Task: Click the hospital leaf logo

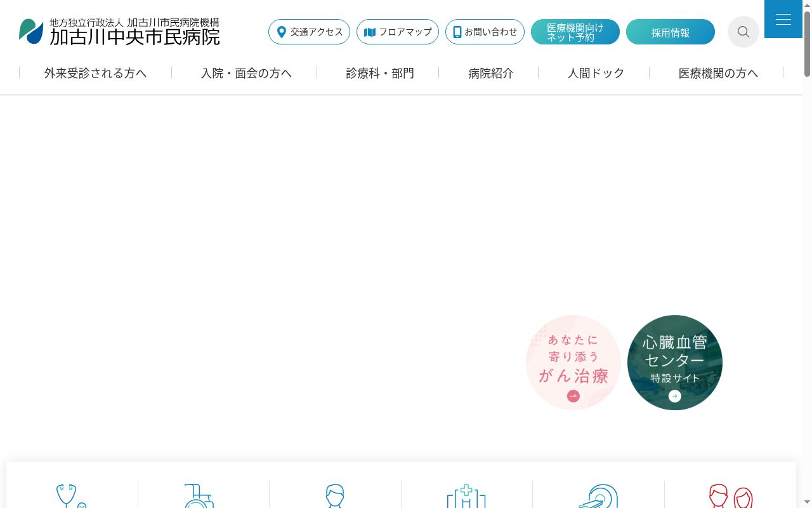Action: (32, 31)
